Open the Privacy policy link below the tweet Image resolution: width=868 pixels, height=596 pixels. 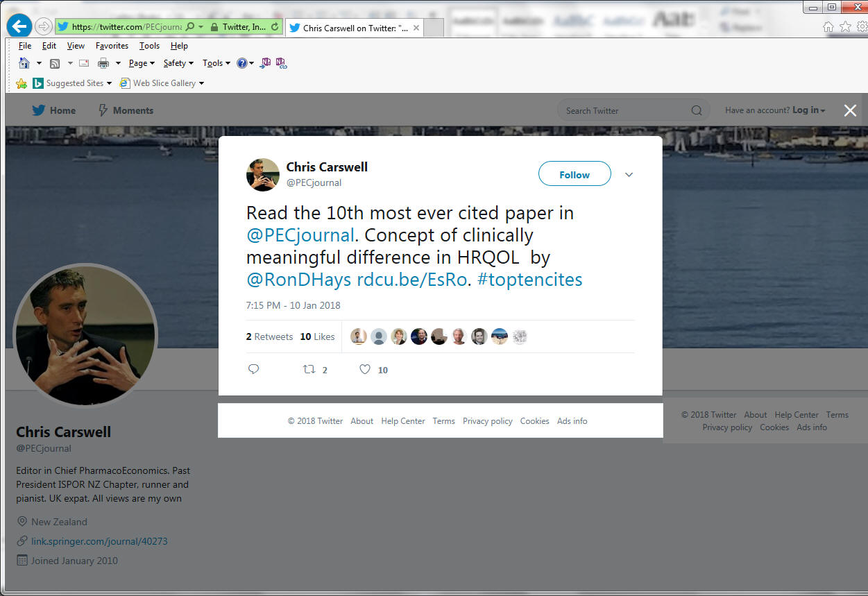point(488,421)
